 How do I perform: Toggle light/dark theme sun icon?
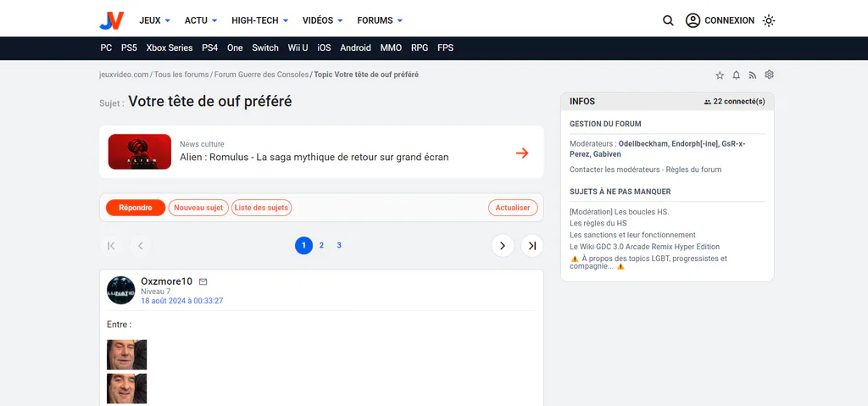click(768, 20)
